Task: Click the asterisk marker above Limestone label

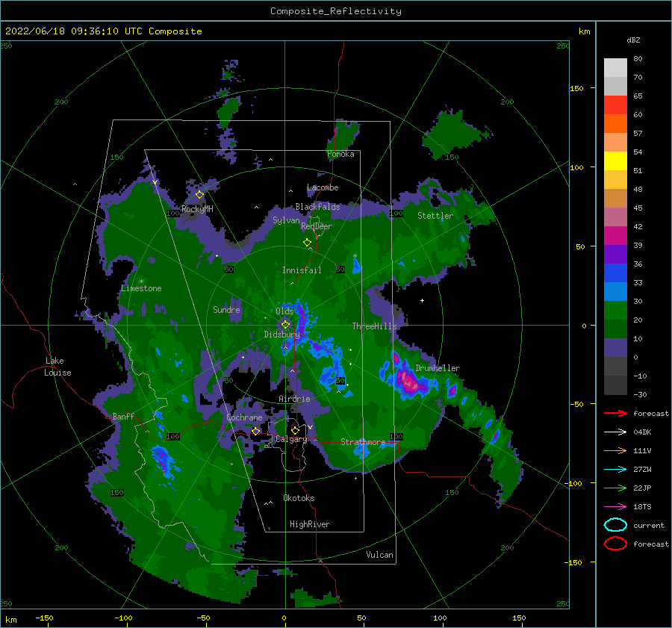Action: tap(141, 282)
